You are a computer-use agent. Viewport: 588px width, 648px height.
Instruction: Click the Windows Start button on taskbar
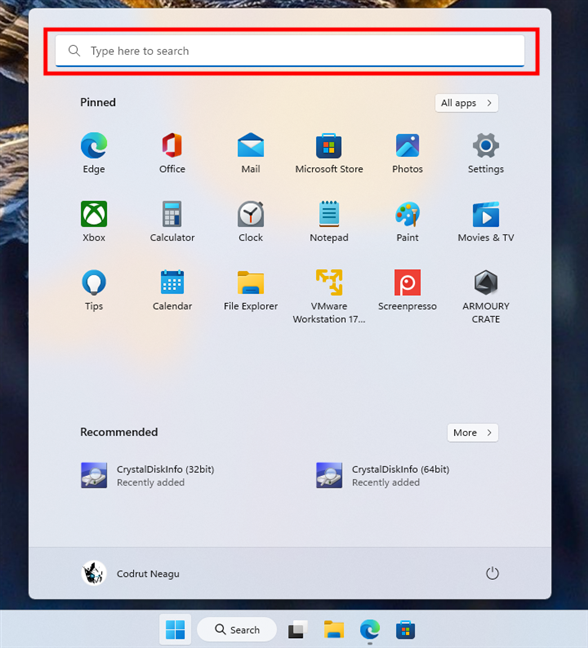[x=175, y=630]
